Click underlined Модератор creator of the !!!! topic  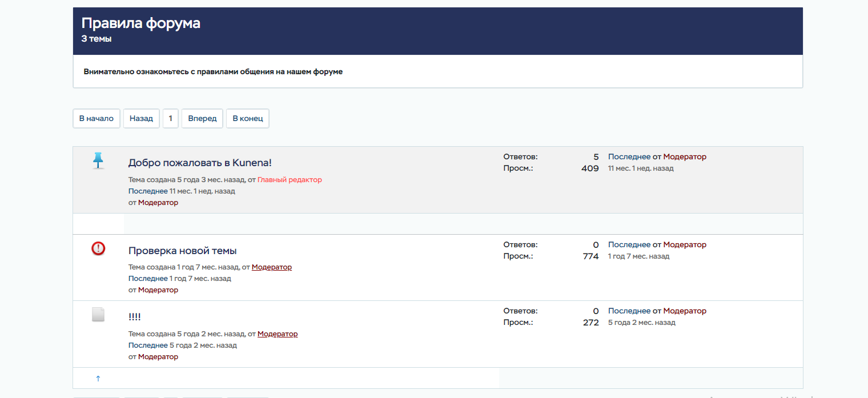coord(278,334)
